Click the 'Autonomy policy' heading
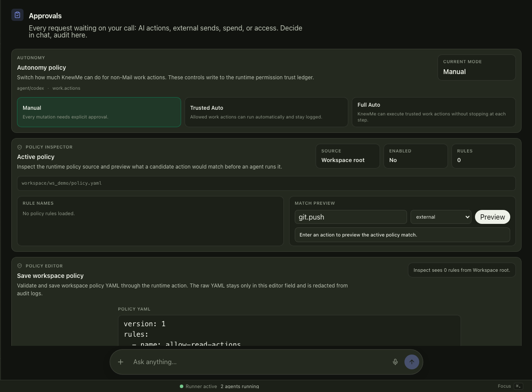Viewport: 532px width, 392px height. (x=41, y=68)
